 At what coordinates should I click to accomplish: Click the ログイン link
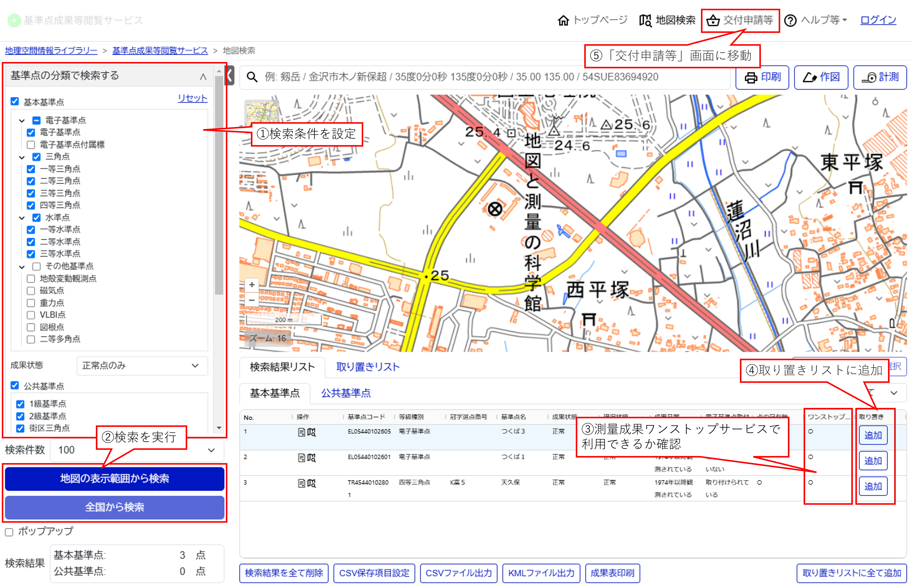pyautogui.click(x=878, y=20)
